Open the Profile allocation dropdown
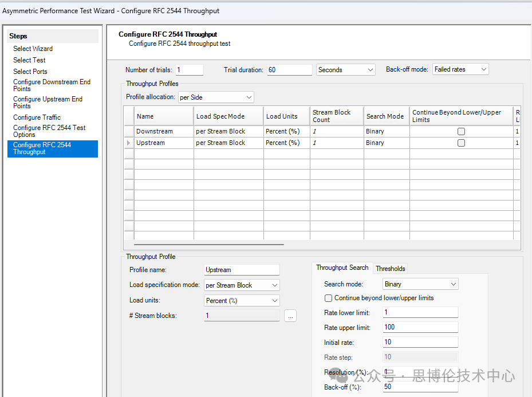 click(215, 97)
